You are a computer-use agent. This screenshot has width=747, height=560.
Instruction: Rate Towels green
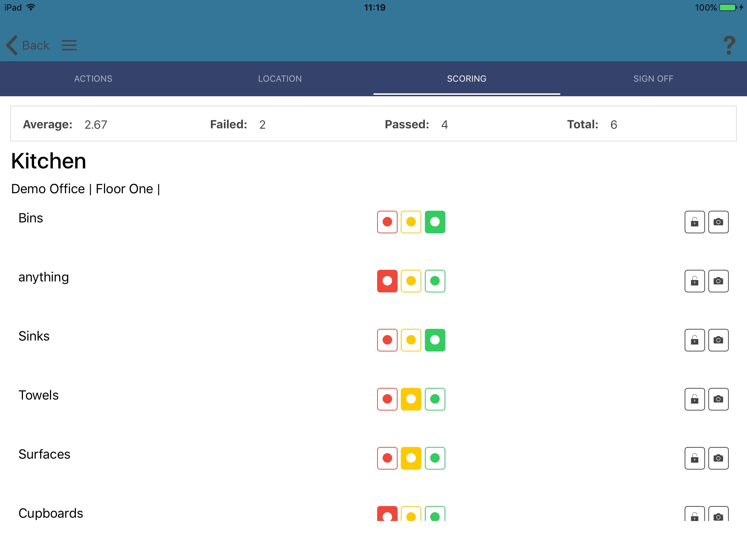pyautogui.click(x=435, y=399)
